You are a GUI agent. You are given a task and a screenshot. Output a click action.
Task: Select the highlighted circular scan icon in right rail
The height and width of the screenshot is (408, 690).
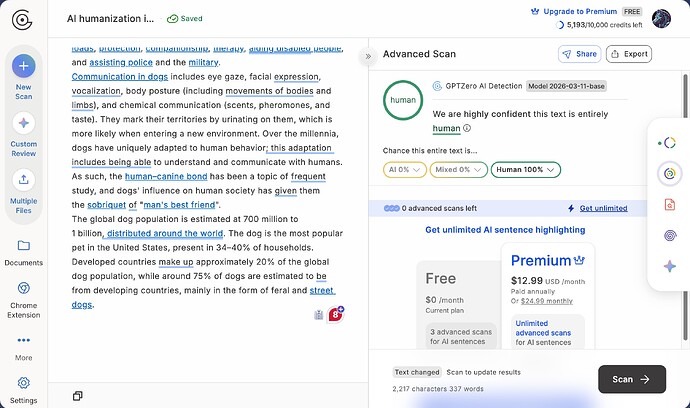coord(669,173)
